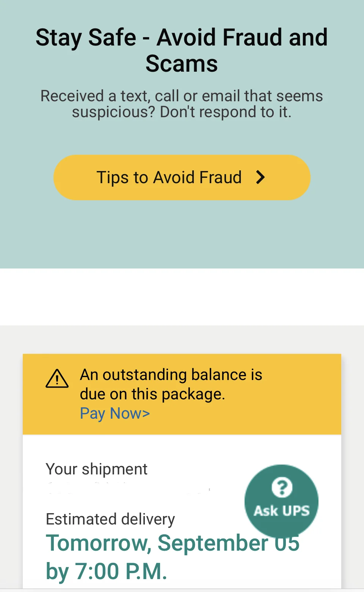The image size is (364, 592).
Task: Click the Estimated delivery date text
Action: tap(110, 519)
